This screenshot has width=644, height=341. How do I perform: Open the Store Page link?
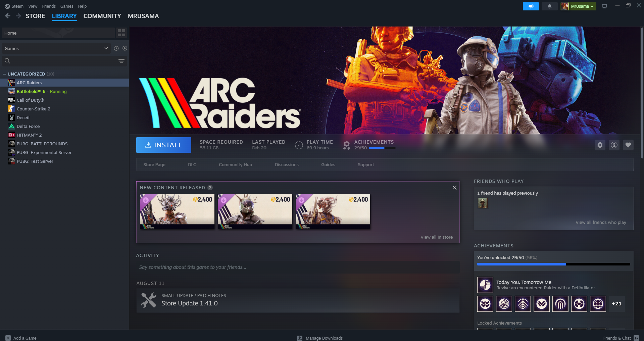coord(154,164)
